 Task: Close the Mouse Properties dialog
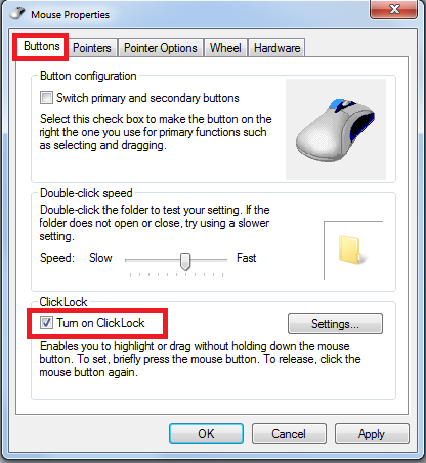click(394, 9)
